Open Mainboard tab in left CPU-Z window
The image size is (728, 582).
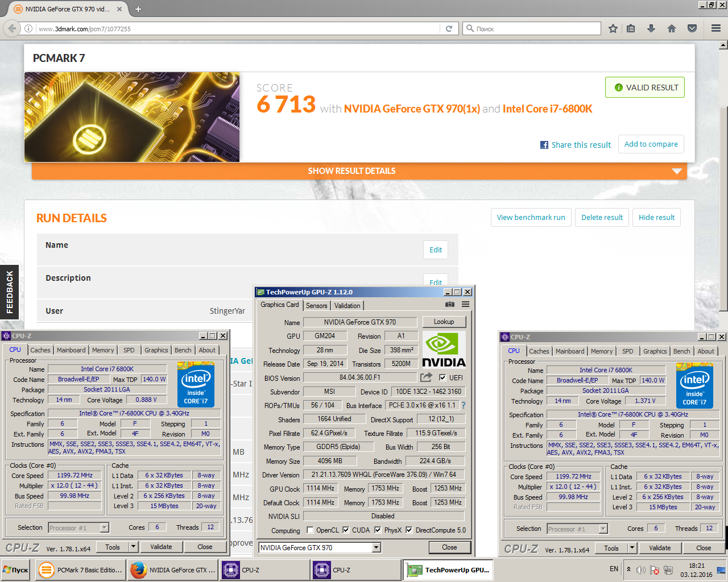(71, 350)
